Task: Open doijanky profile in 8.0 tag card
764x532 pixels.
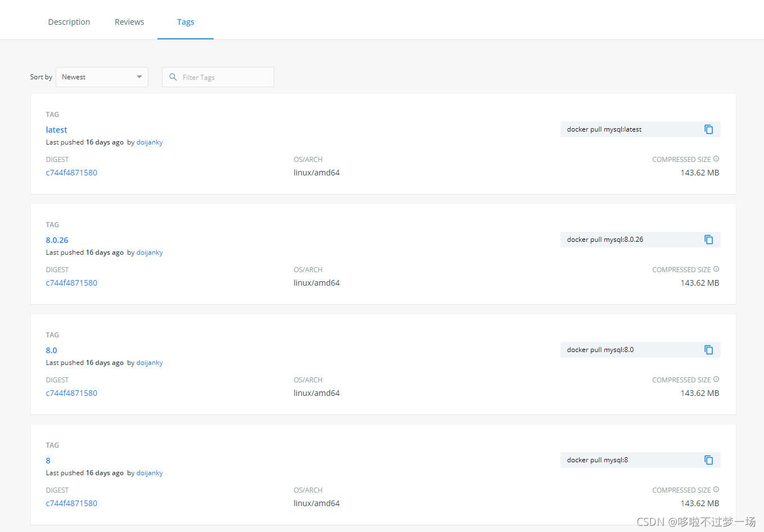Action: click(x=150, y=363)
